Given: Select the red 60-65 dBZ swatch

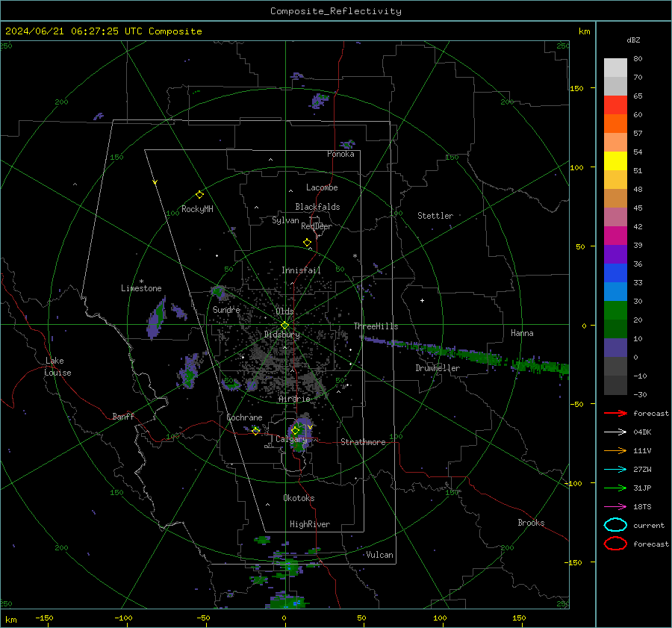Looking at the screenshot, I should 615,105.
